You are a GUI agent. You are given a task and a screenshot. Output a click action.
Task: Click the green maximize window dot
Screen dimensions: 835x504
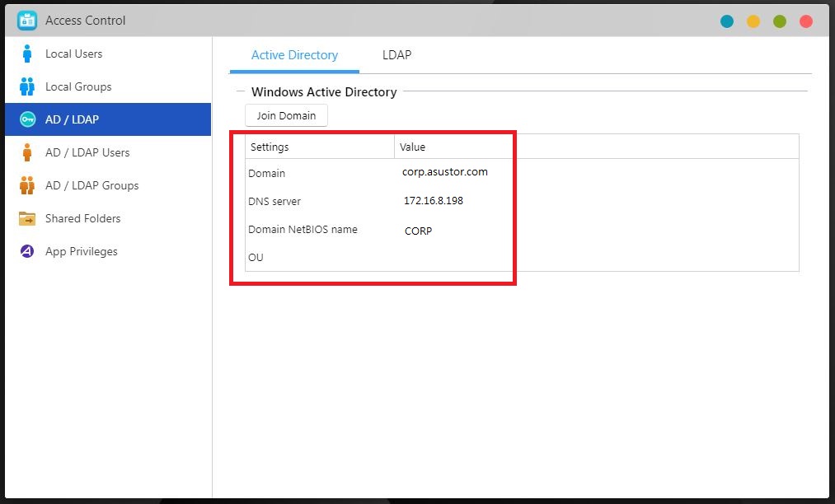pyautogui.click(x=780, y=21)
